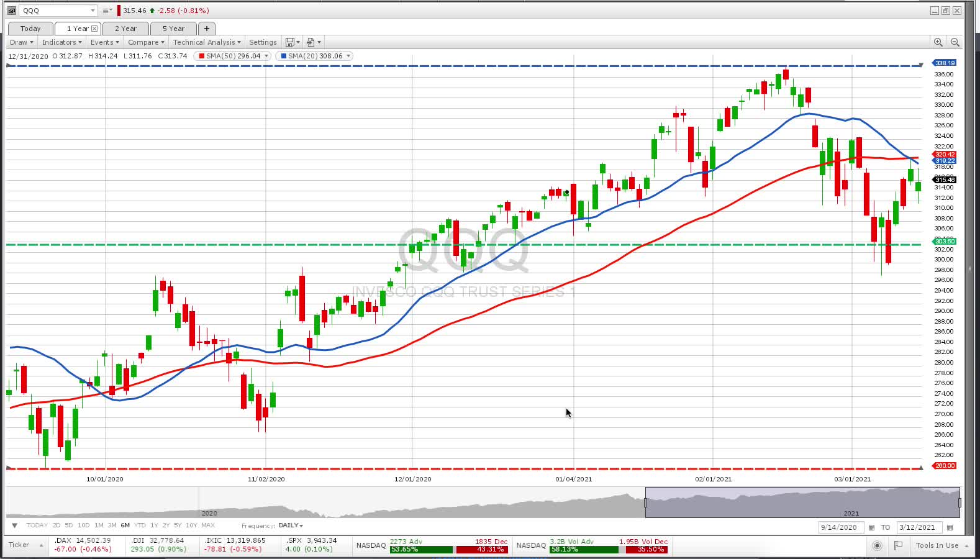This screenshot has height=559, width=980.
Task: Click the .DJI ticker quote
Action: click(158, 545)
